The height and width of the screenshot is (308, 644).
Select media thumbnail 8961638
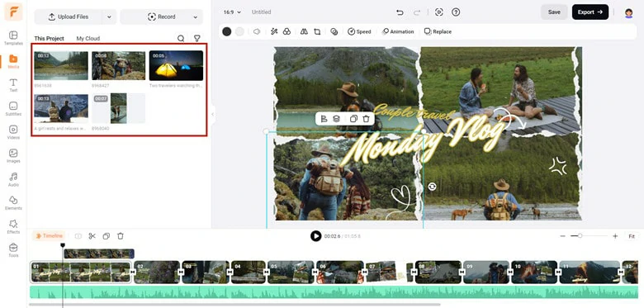[x=61, y=66]
